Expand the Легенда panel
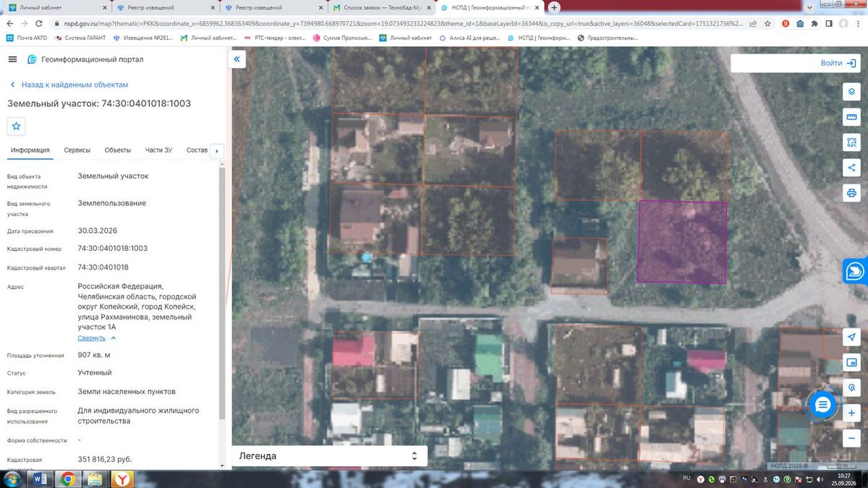The height and width of the screenshot is (488, 868). tap(329, 456)
